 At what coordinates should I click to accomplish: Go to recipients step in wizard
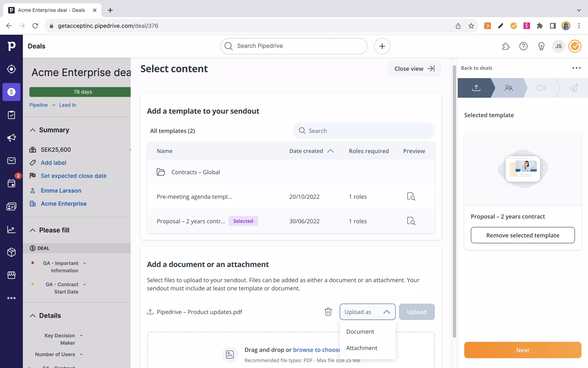[509, 88]
